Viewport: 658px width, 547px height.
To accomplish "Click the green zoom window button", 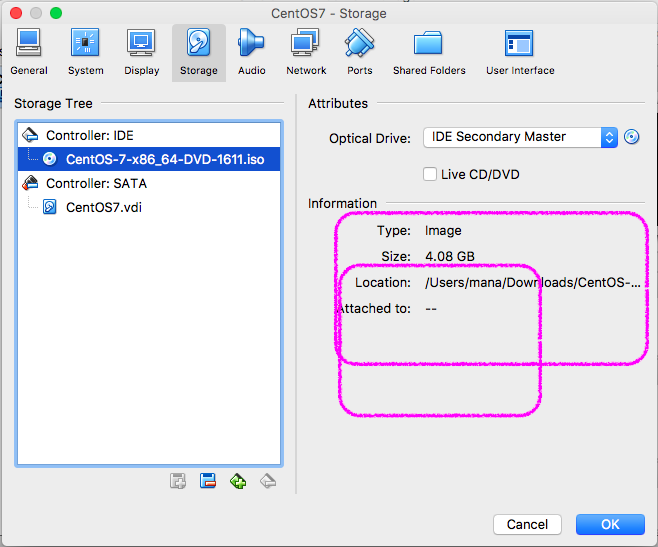I will 56,13.
